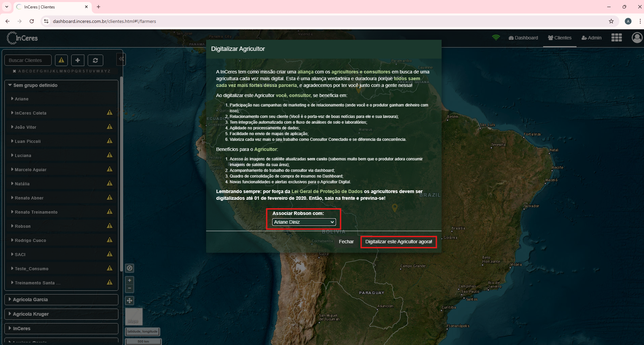This screenshot has height=345, width=644.
Task: Click warning icon beside Robson
Action: coord(110,226)
